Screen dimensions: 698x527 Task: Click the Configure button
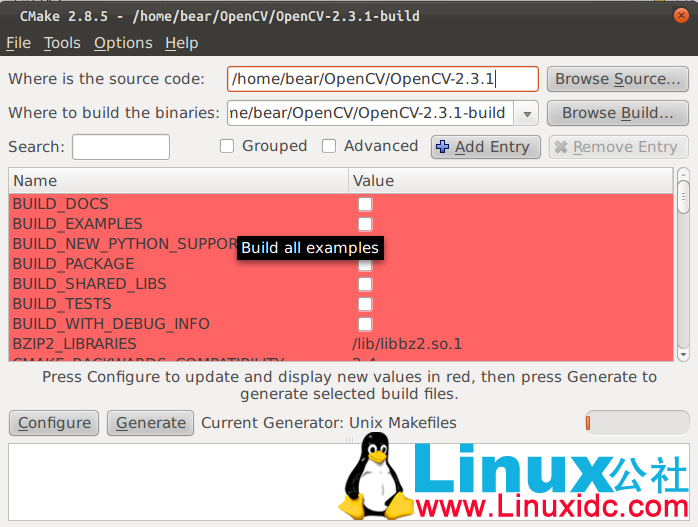click(54, 423)
